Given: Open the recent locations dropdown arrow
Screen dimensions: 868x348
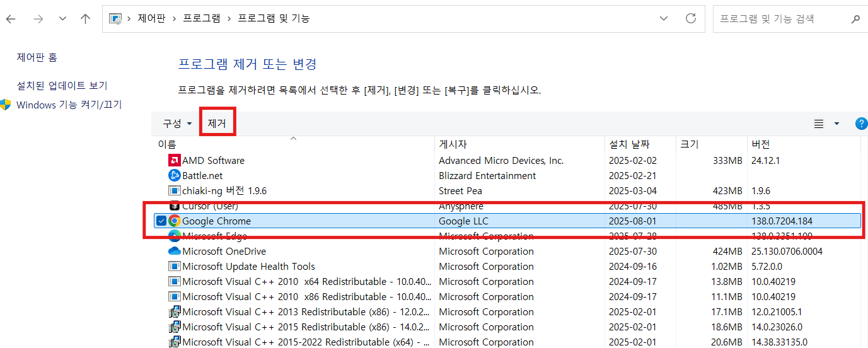Looking at the screenshot, I should point(62,19).
